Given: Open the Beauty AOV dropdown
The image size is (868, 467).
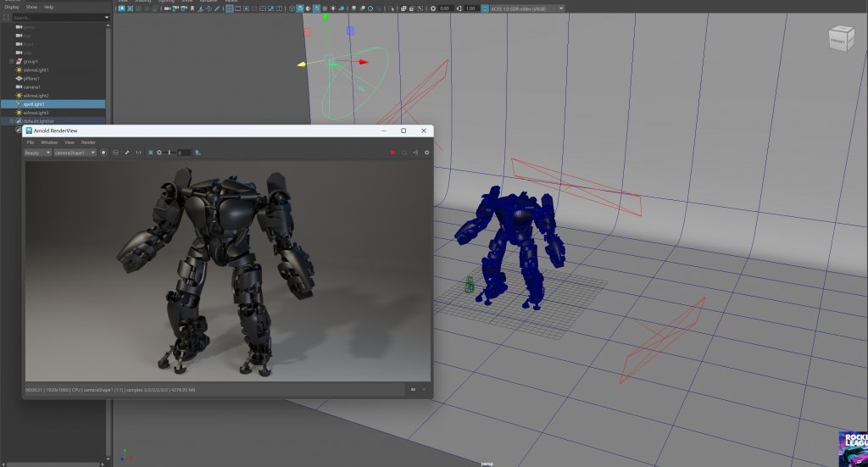Looking at the screenshot, I should (x=38, y=153).
